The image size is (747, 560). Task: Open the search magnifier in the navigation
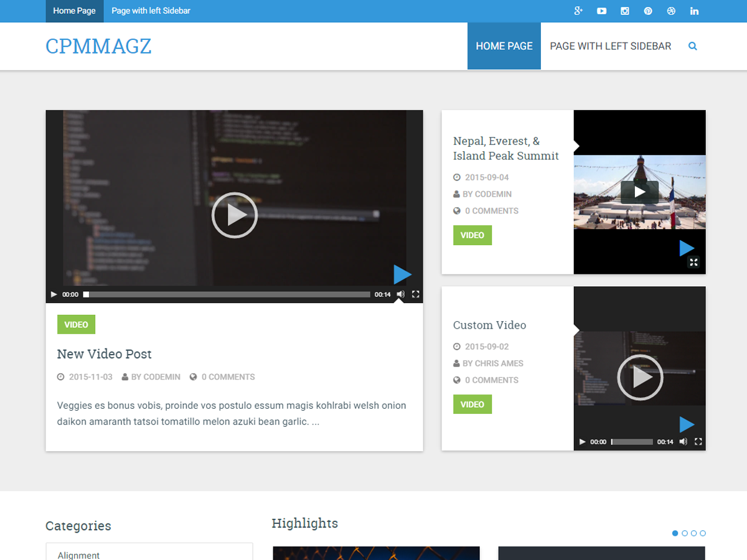[x=692, y=45]
